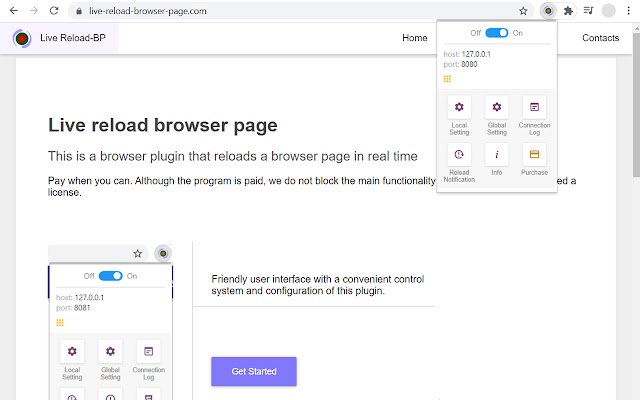Click the Live reload browser page heading
640x400 pixels.
click(163, 125)
